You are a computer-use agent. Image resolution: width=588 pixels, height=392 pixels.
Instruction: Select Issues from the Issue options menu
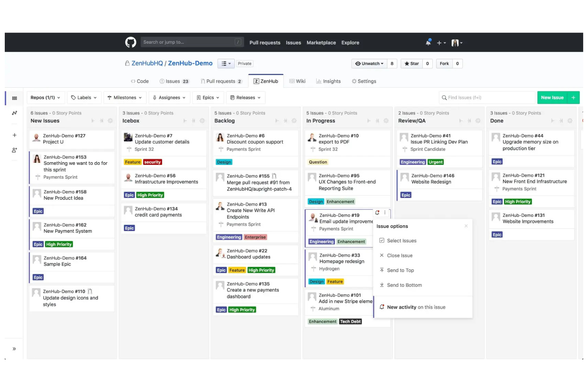401,240
